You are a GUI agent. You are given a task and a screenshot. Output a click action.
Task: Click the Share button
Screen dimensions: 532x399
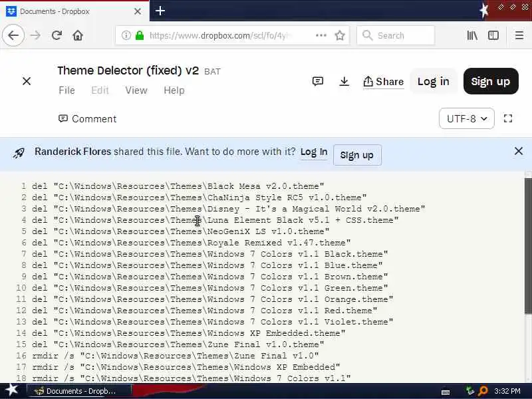click(x=384, y=81)
